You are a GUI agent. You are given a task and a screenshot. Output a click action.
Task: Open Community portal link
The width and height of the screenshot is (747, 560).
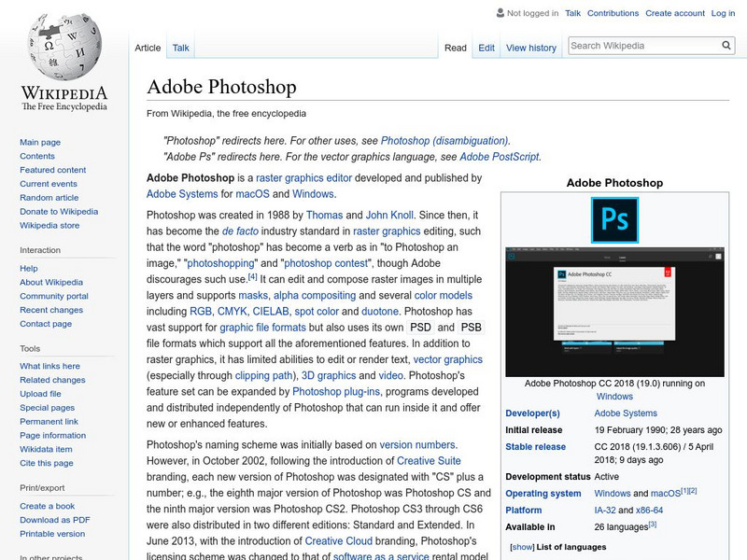tap(54, 296)
